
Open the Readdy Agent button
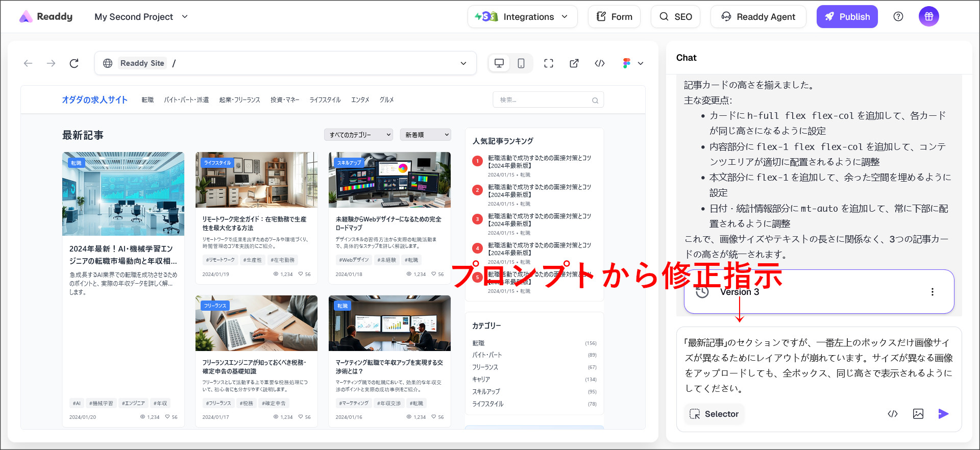point(758,17)
